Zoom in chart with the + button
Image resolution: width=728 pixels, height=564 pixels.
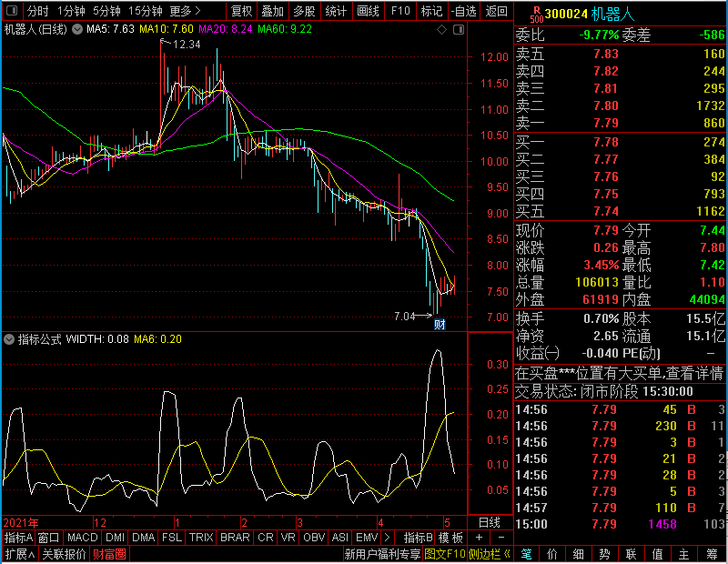480,538
